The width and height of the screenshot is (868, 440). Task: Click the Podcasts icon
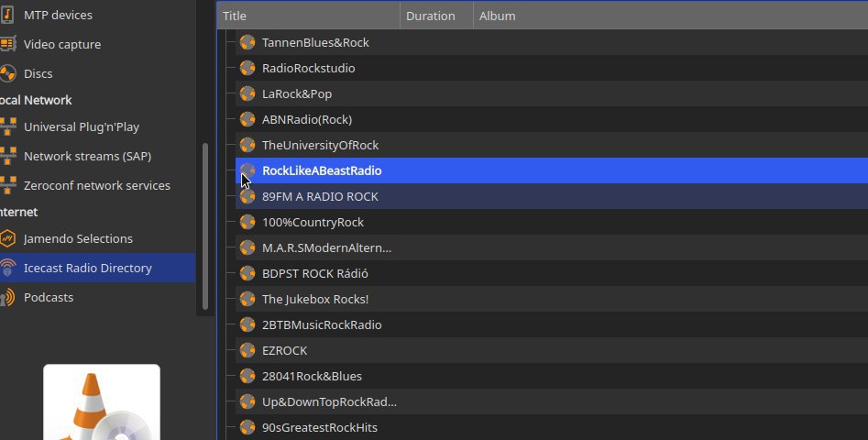tap(7, 297)
